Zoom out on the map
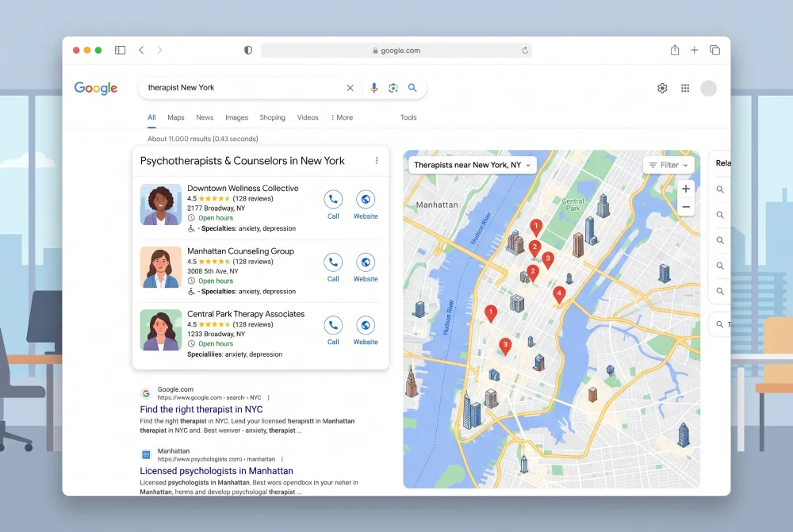 (686, 207)
